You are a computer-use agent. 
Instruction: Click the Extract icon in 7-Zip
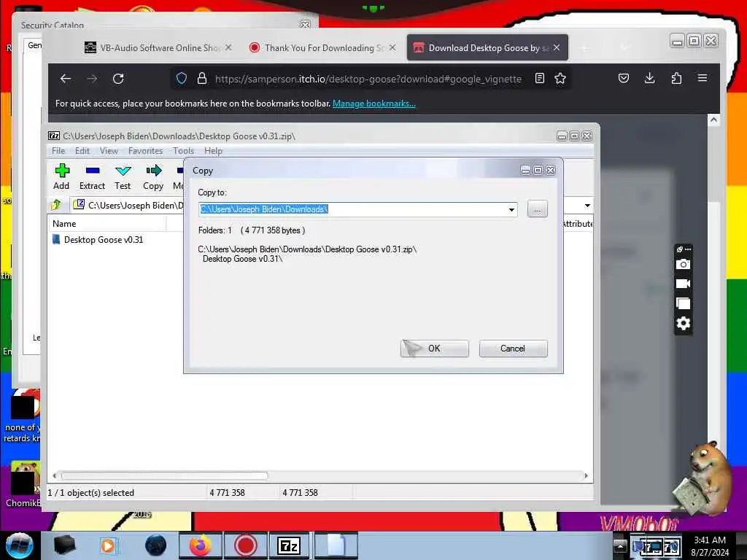(92, 176)
